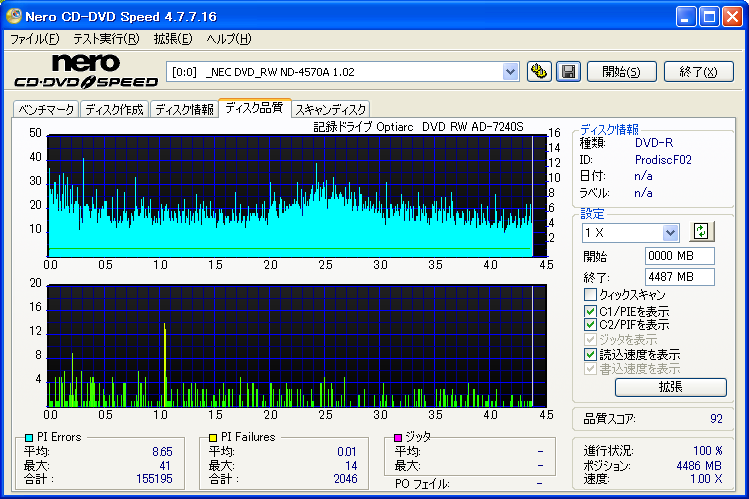
Task: Toggle the grayed 書込速度を表示 checkbox
Action: [x=590, y=369]
